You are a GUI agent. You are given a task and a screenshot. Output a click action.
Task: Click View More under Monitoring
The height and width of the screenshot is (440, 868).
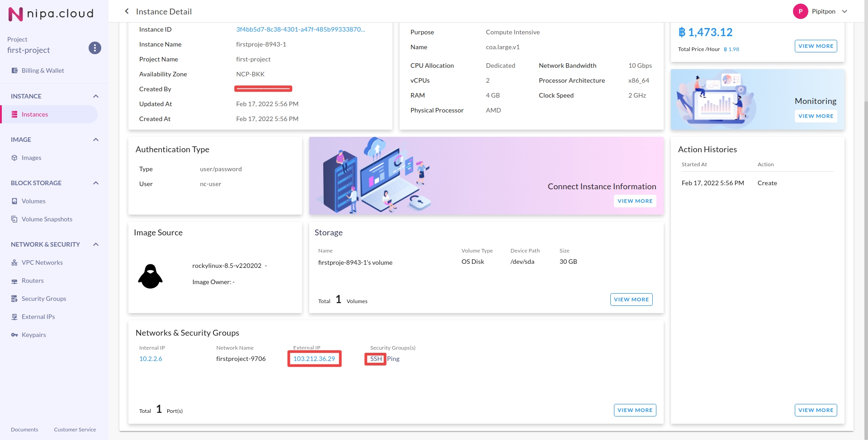(816, 116)
